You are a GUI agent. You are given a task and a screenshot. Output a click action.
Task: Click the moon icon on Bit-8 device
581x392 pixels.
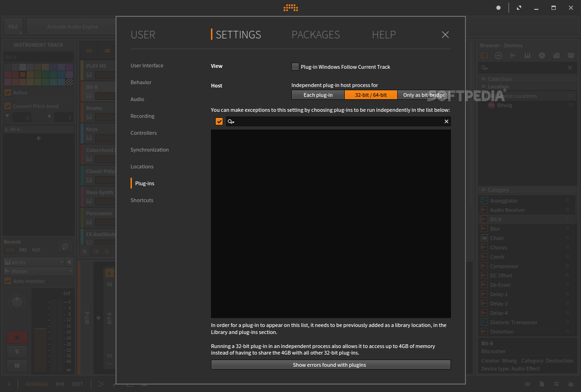coord(109,273)
